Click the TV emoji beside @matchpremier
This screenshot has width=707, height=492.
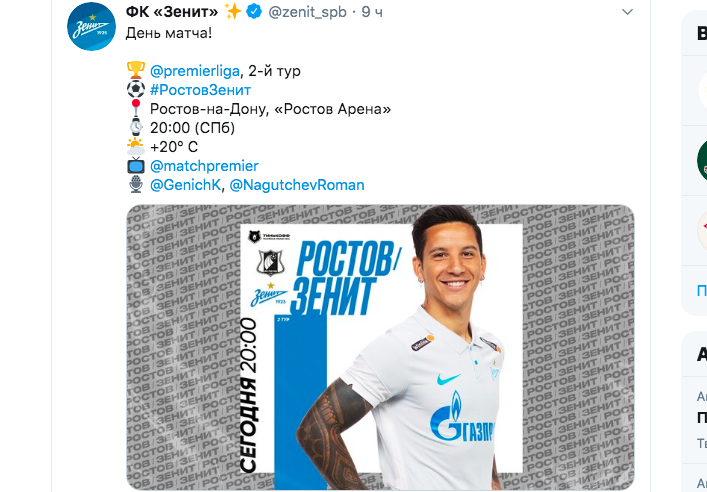pyautogui.click(x=136, y=166)
